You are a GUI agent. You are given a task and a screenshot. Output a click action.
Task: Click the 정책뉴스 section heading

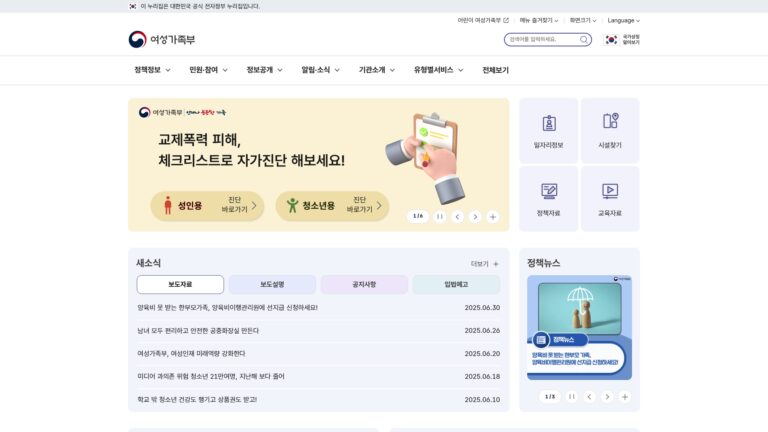[x=544, y=263]
